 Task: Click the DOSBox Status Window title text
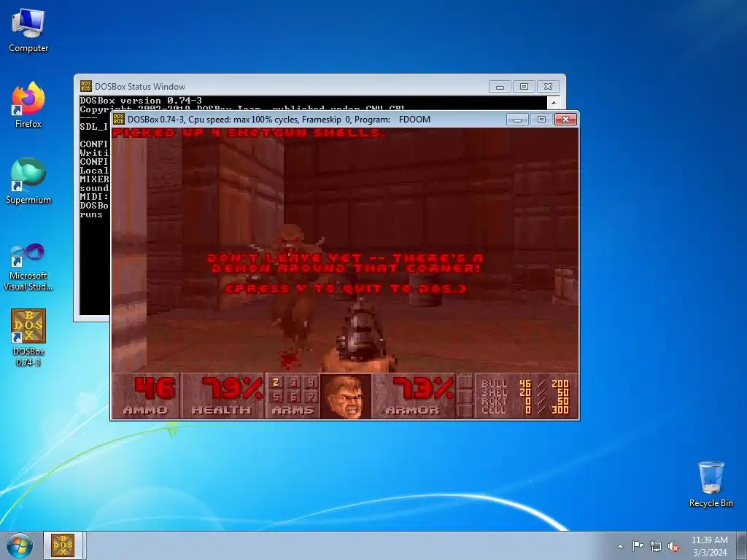140,87
